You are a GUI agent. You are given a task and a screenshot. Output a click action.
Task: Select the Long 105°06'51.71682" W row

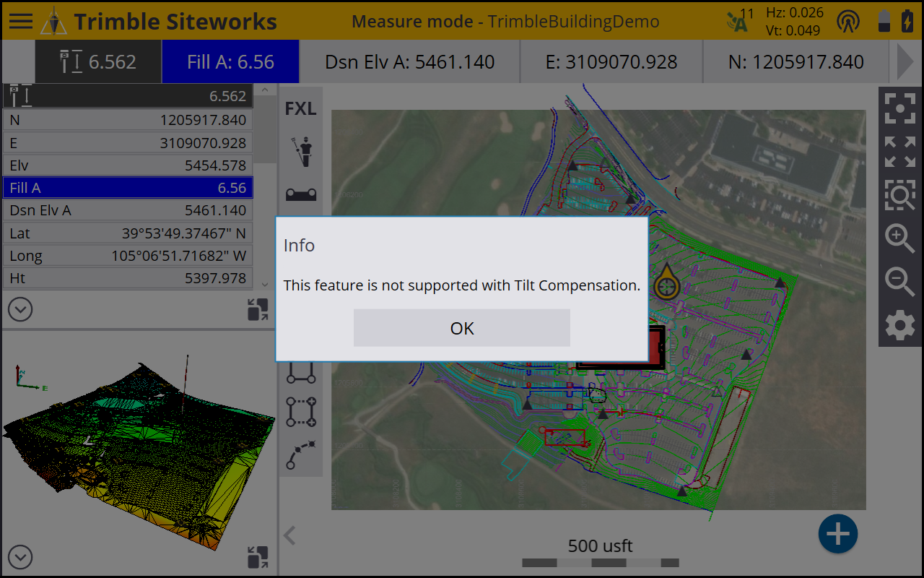(128, 256)
